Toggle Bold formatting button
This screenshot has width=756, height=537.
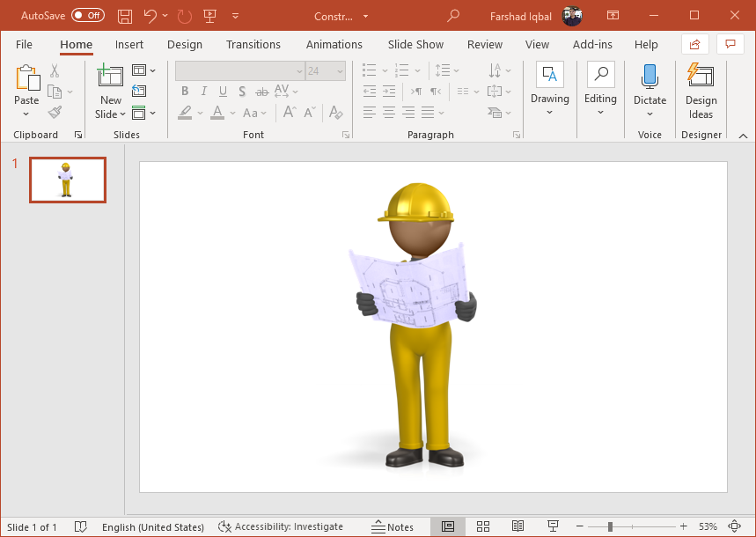tap(185, 92)
